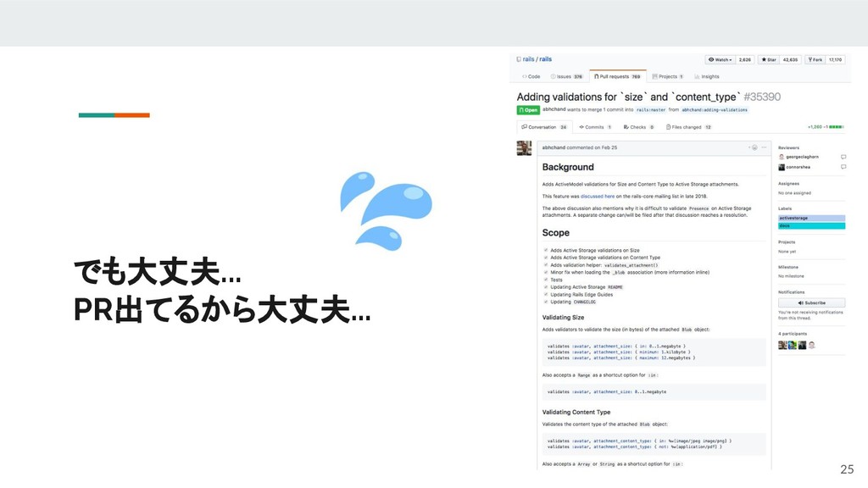Toggle 'Updating Active Storage README' checkbox
The height and width of the screenshot is (488, 868).
pos(546,287)
